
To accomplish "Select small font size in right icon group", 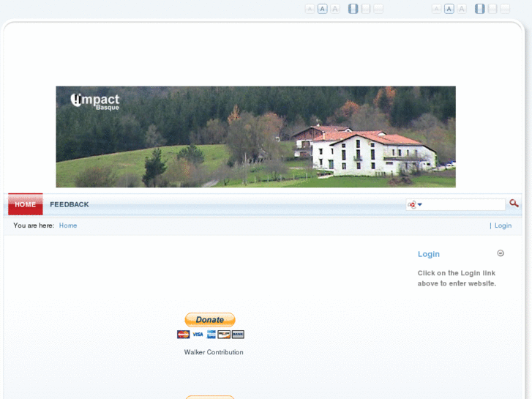I will click(x=436, y=9).
